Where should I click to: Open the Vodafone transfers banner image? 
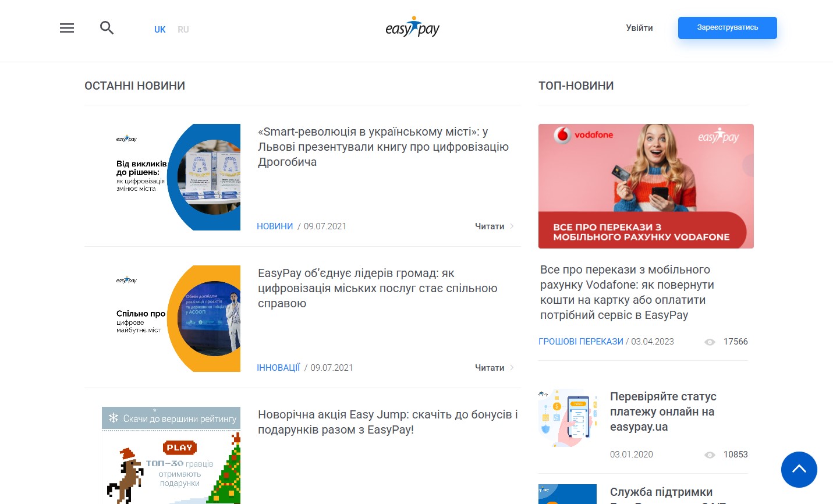[x=646, y=186]
